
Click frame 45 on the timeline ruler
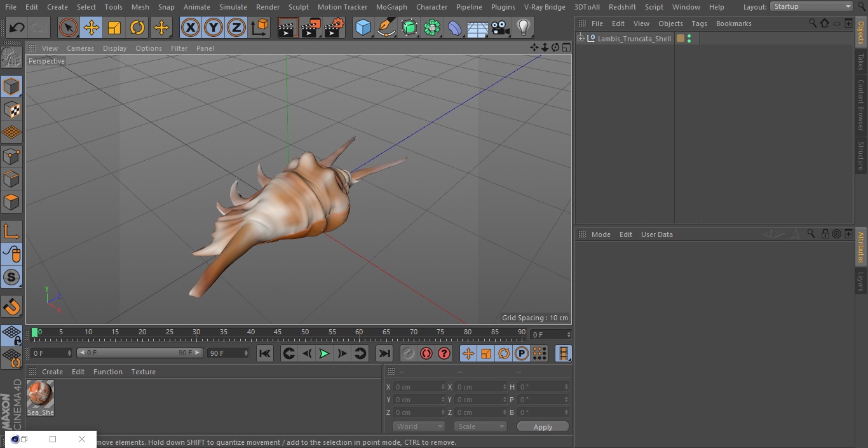pos(278,332)
